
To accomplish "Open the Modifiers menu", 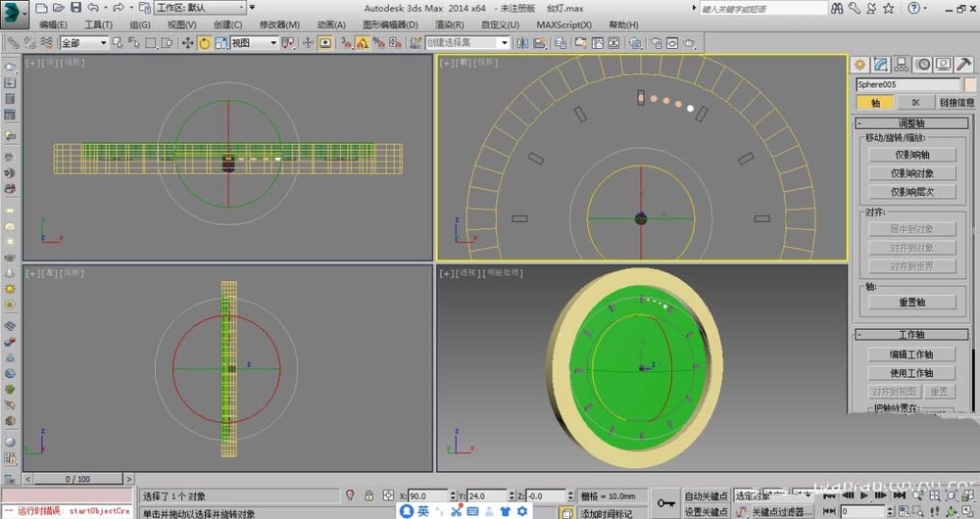I will point(279,24).
